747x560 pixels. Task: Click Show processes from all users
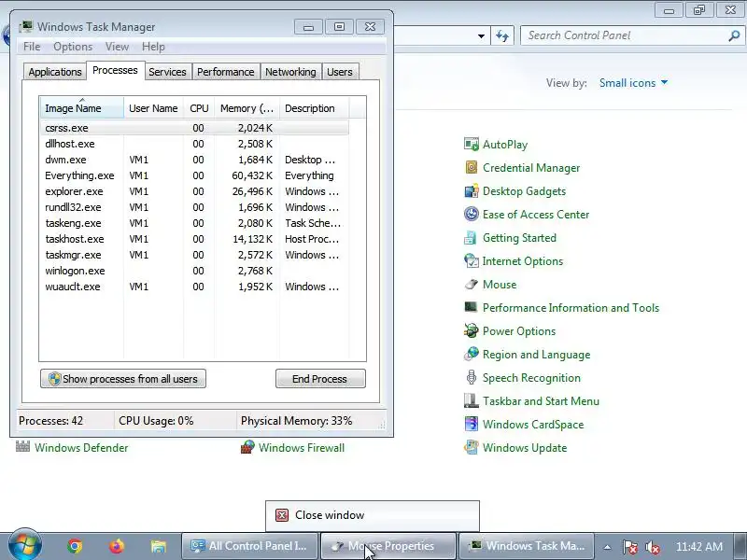point(123,379)
